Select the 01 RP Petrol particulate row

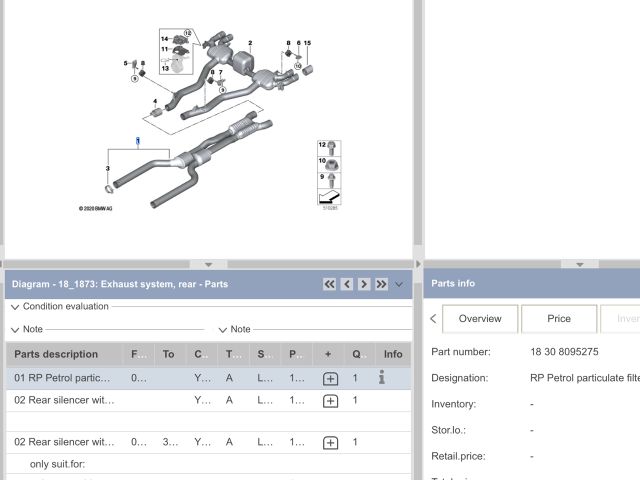click(x=62, y=378)
